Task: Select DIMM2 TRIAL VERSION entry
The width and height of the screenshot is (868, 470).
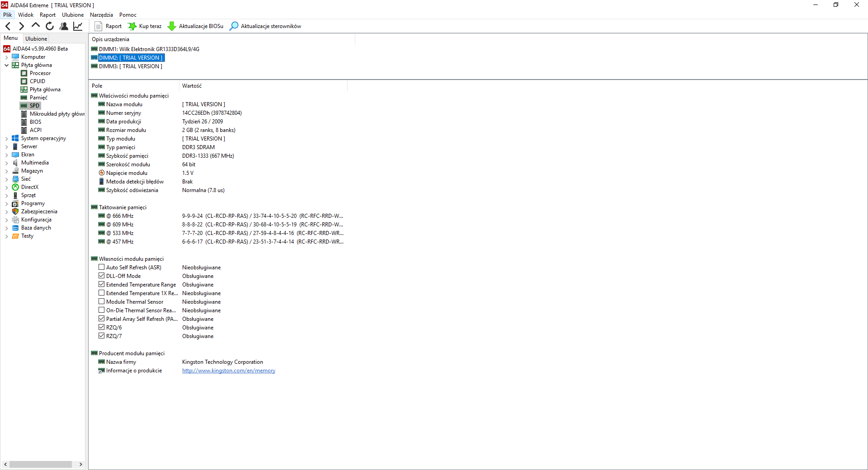Action: pyautogui.click(x=127, y=58)
